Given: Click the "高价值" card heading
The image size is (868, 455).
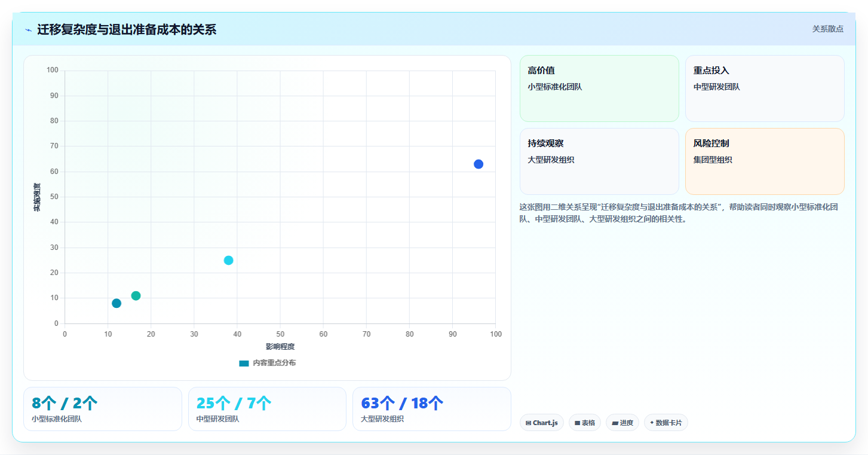Looking at the screenshot, I should tap(541, 71).
